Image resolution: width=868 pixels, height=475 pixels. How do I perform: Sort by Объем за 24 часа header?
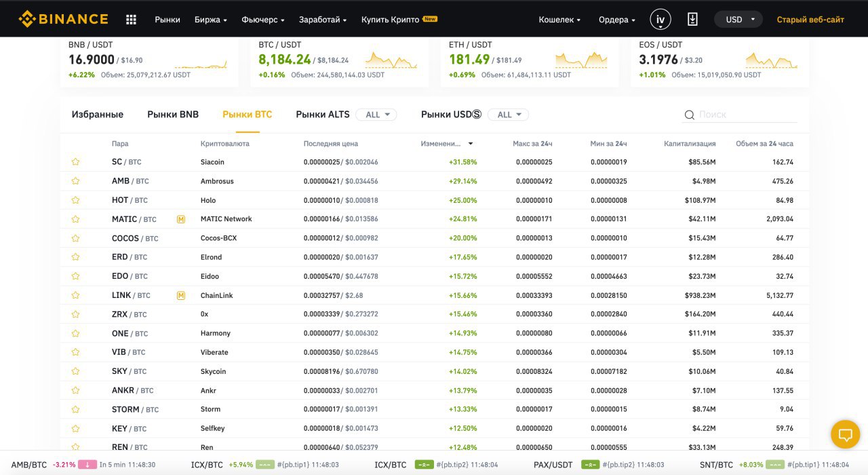[764, 144]
